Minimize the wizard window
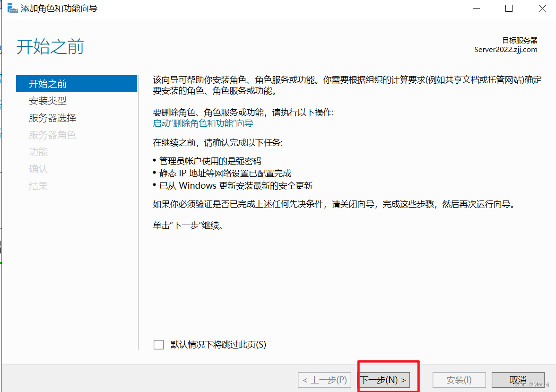556x392 pixels. [x=476, y=8]
